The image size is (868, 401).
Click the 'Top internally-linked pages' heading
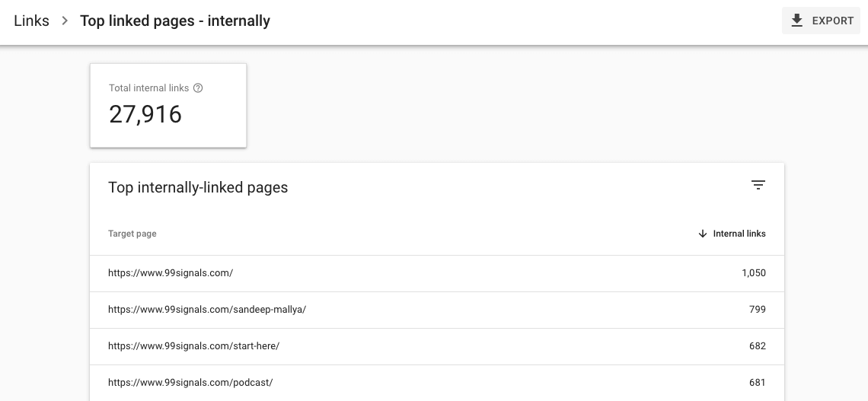(x=198, y=187)
